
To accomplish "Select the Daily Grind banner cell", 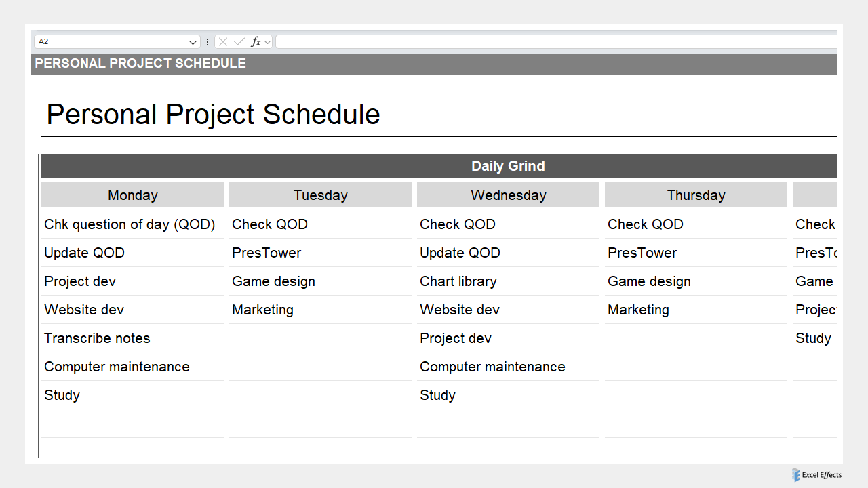I will tap(508, 166).
